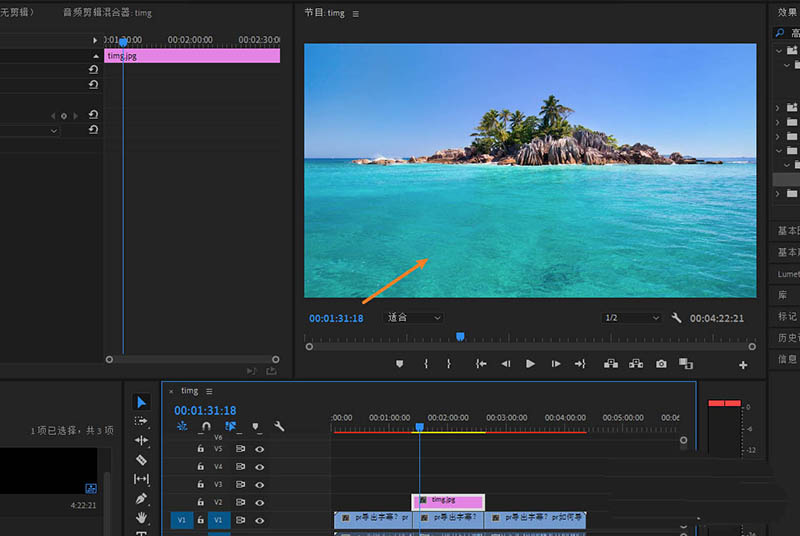Open the timeline wrench display settings
Screen dimensions: 800x536
[x=279, y=426]
